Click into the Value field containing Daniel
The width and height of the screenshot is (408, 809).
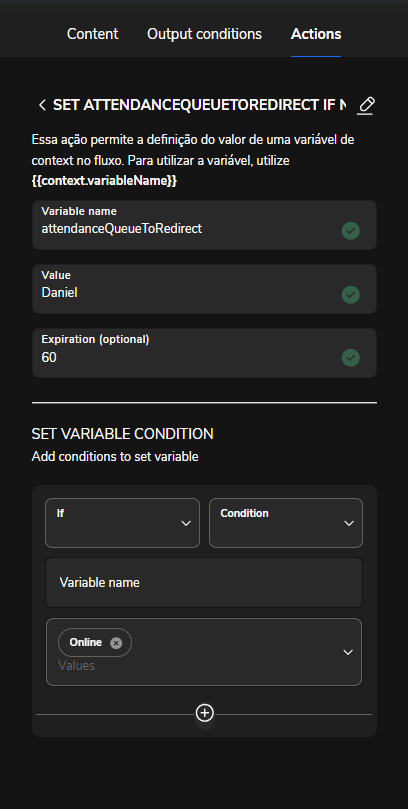(x=204, y=289)
